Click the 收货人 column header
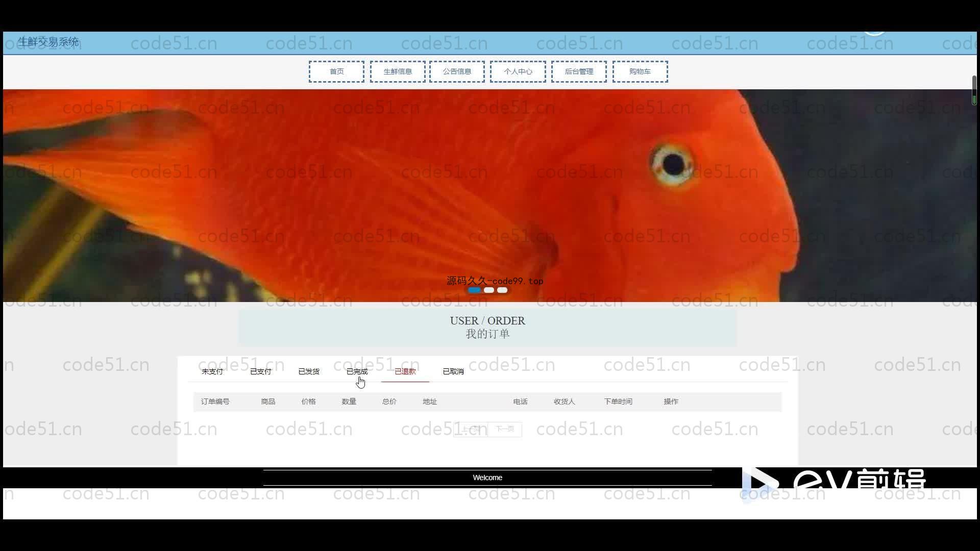 (565, 402)
